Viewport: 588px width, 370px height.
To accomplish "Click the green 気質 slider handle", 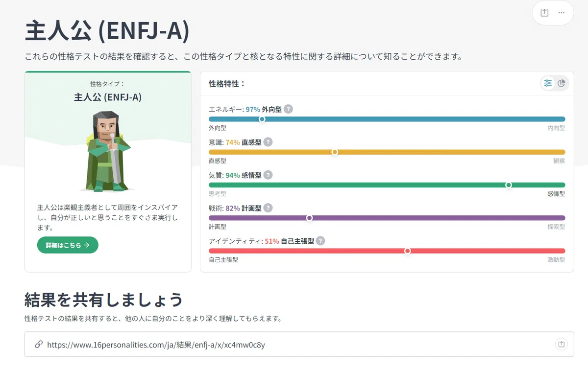I will tap(509, 185).
